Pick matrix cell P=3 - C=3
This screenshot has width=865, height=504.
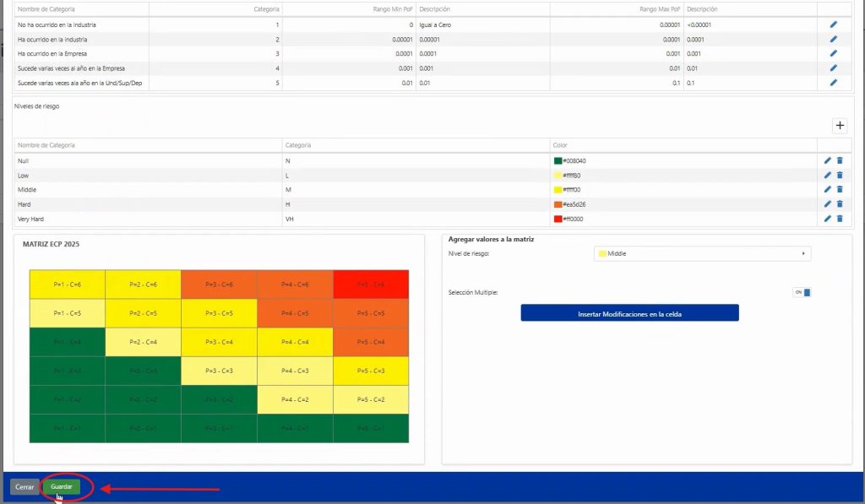[x=219, y=371]
